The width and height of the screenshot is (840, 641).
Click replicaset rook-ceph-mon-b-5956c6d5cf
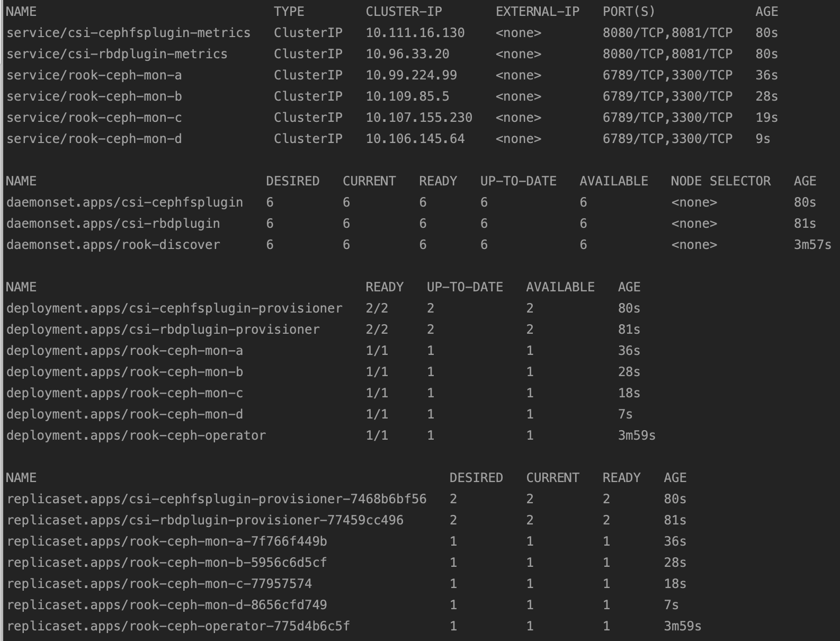pyautogui.click(x=166, y=563)
